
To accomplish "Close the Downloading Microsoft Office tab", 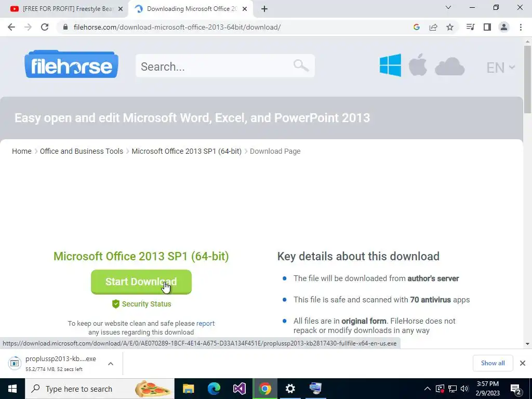I will [x=245, y=9].
